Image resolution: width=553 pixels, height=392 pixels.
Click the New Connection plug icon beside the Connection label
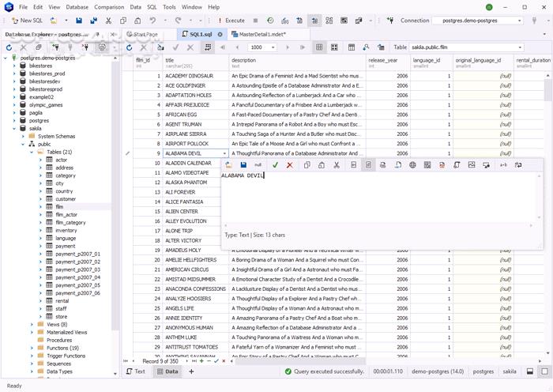(x=390, y=21)
